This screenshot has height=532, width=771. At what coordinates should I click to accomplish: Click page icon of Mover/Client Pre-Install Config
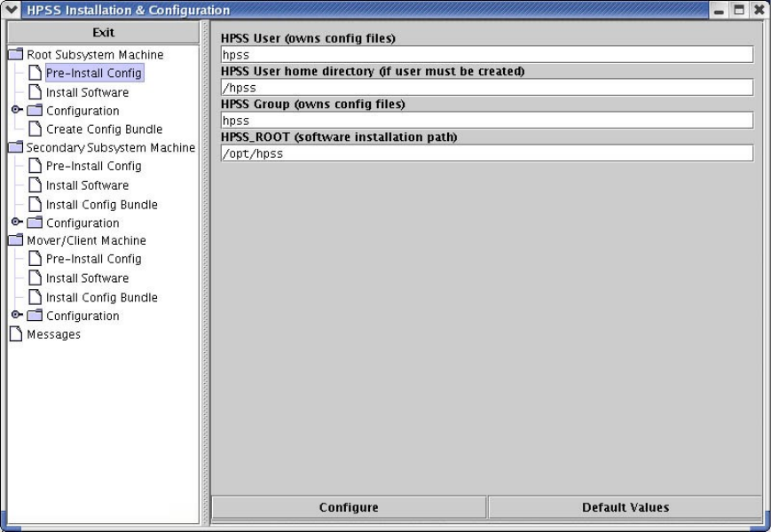coord(35,258)
